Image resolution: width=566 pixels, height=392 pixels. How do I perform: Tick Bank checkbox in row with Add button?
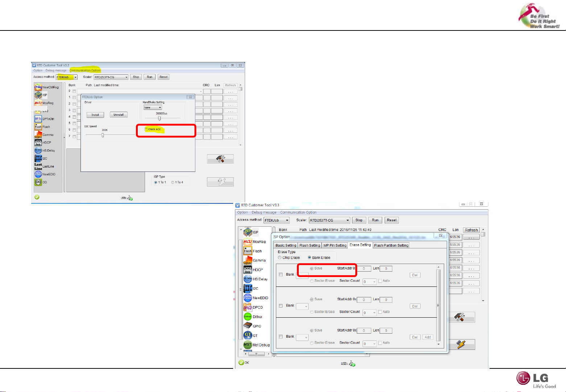[281, 337]
